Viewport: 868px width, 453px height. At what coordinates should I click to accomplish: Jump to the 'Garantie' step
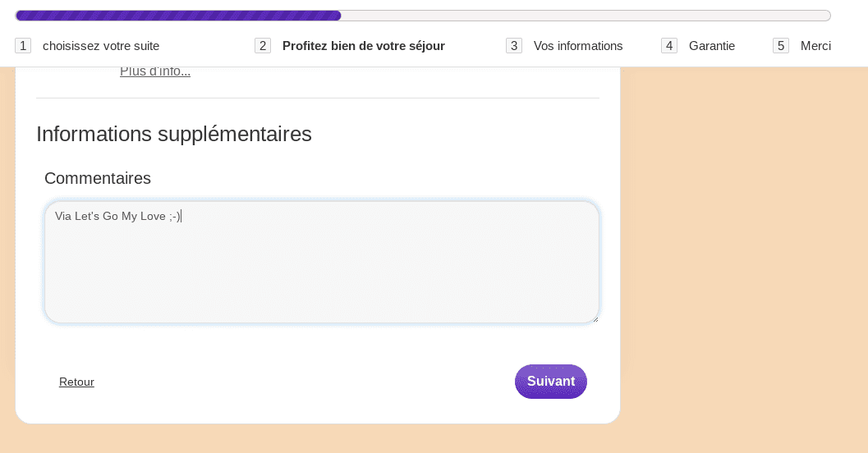(712, 46)
